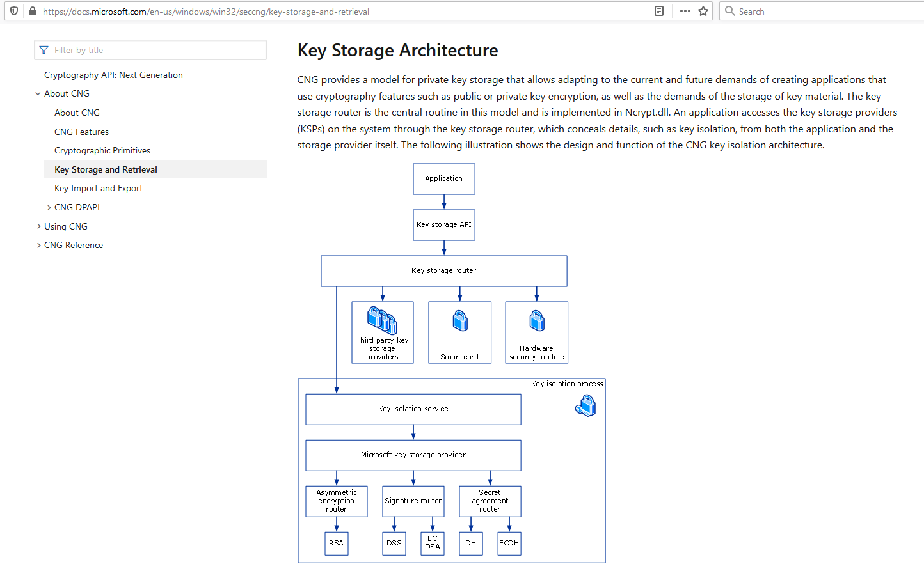Screen dimensions: 924x571
Task: Open the About CNG child page link
Action: pos(77,113)
